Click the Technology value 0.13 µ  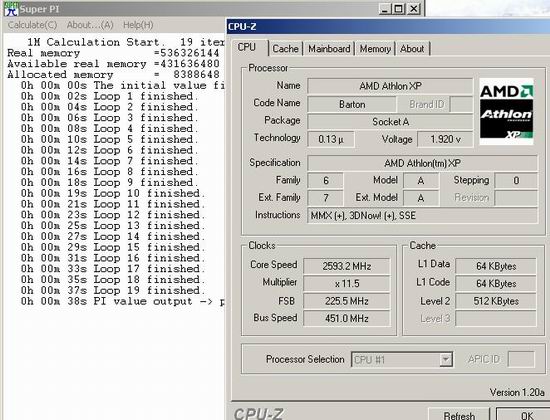pos(331,139)
